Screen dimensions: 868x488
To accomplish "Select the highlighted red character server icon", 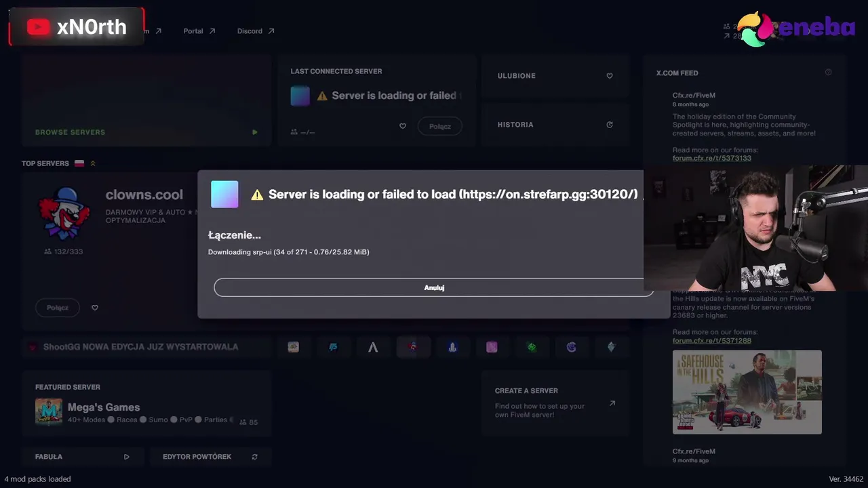I will coord(413,347).
